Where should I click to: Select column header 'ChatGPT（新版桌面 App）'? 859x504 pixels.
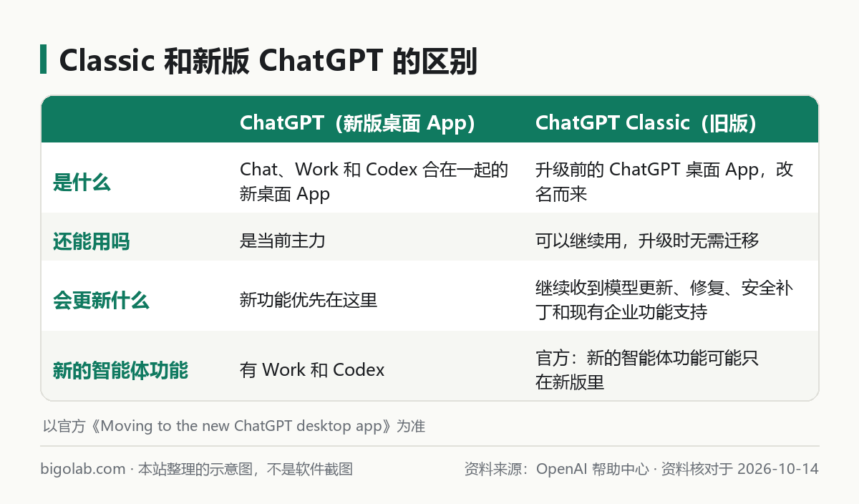pos(358,123)
